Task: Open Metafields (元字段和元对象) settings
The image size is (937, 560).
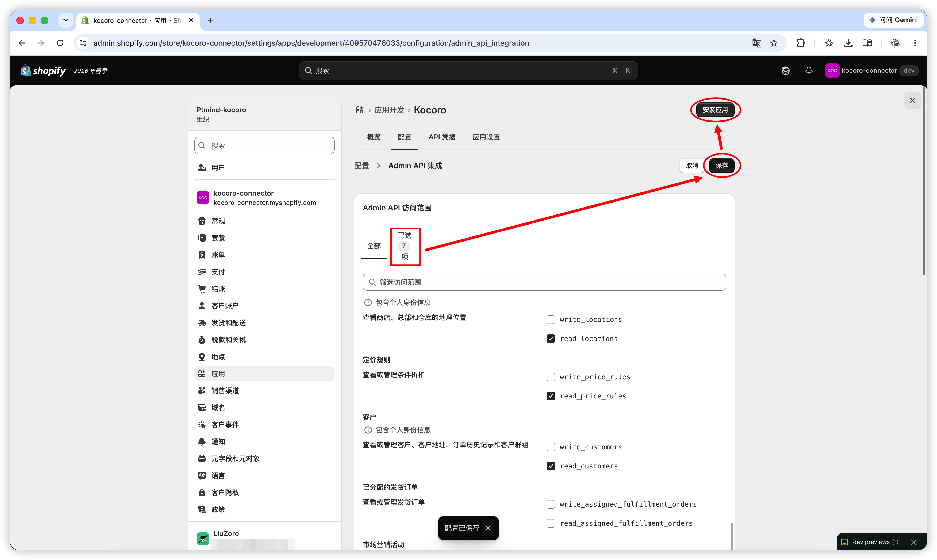Action: 264,459
